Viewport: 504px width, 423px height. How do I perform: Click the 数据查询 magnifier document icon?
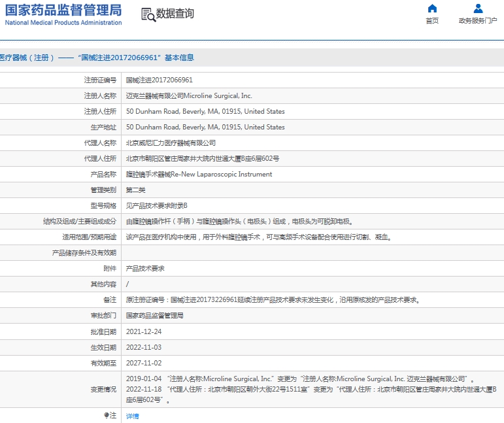[148, 14]
